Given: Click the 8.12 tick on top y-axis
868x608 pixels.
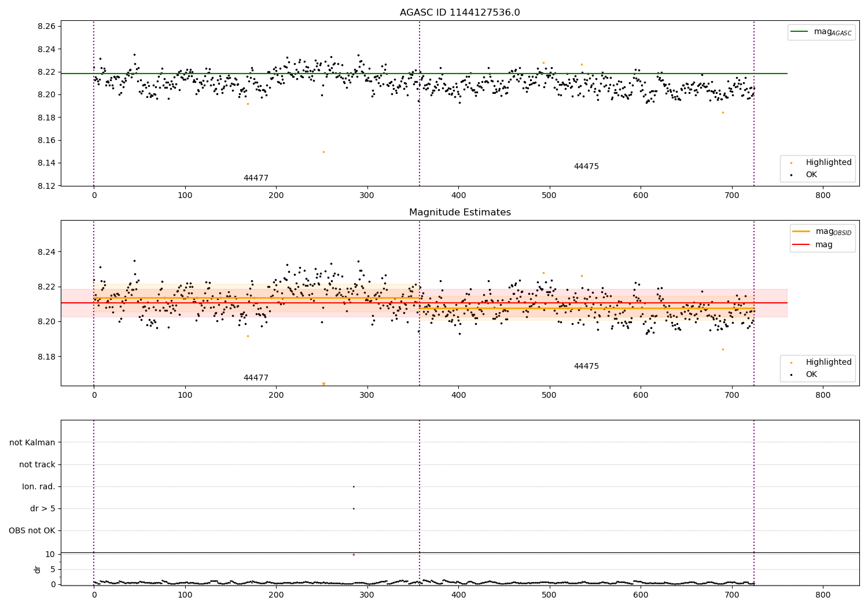Looking at the screenshot, I should click(x=46, y=186).
